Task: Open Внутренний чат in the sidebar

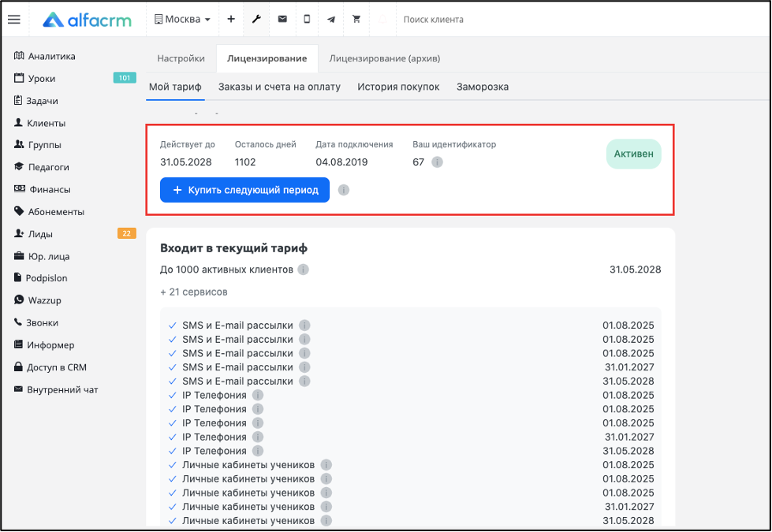Action: tap(62, 390)
